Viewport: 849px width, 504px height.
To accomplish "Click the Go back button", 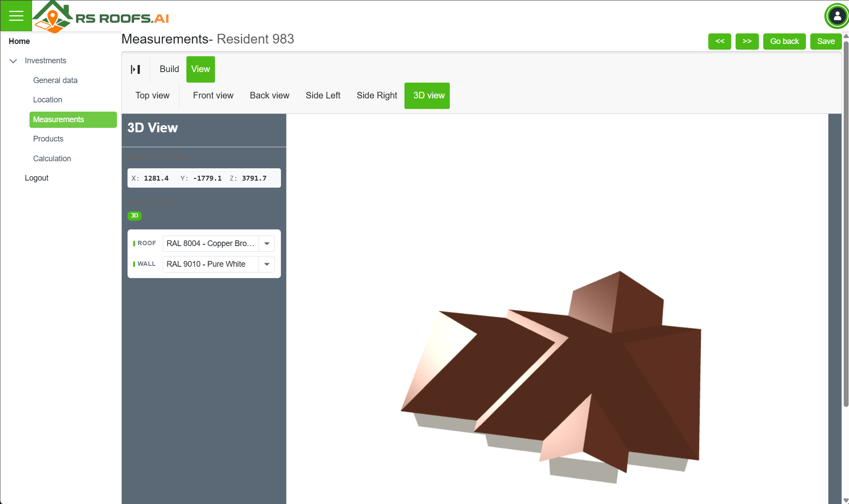I will [x=784, y=41].
